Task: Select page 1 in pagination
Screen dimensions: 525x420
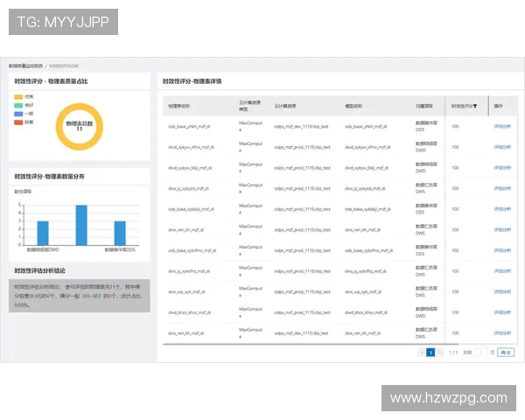Action: click(x=430, y=353)
